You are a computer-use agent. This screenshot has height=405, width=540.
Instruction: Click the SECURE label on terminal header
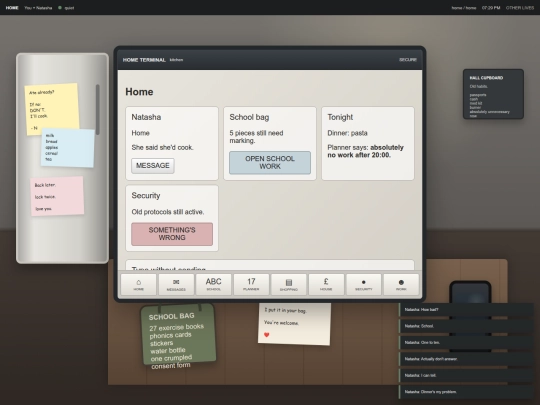(408, 60)
